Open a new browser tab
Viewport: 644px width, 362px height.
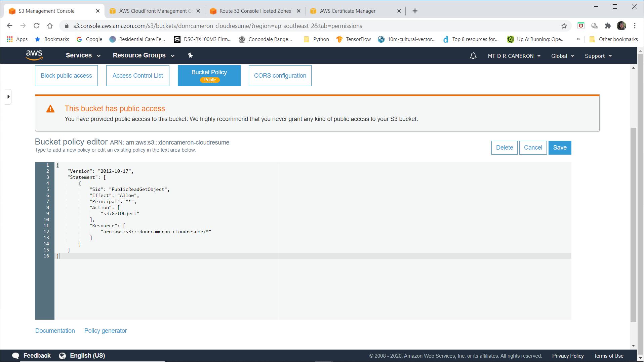click(x=415, y=11)
